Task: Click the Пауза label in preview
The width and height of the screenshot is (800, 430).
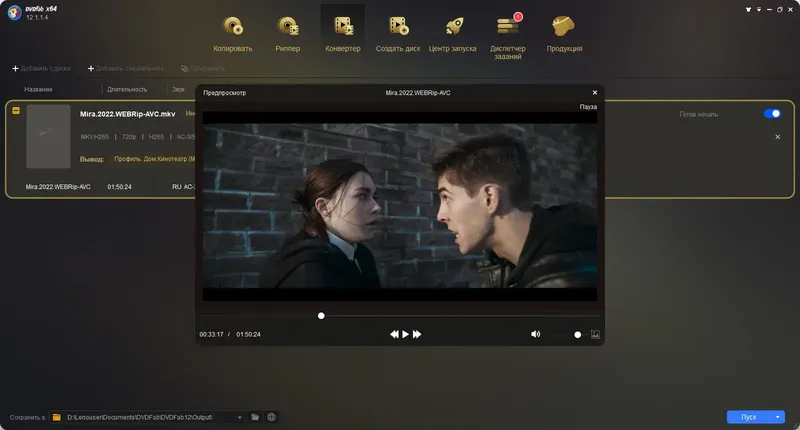Action: [x=588, y=107]
